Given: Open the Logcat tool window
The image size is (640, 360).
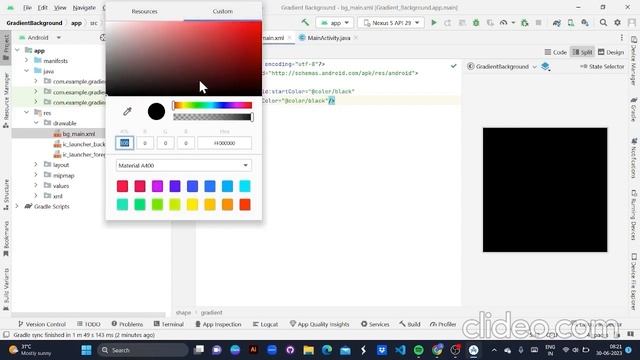Looking at the screenshot, I should (265, 324).
